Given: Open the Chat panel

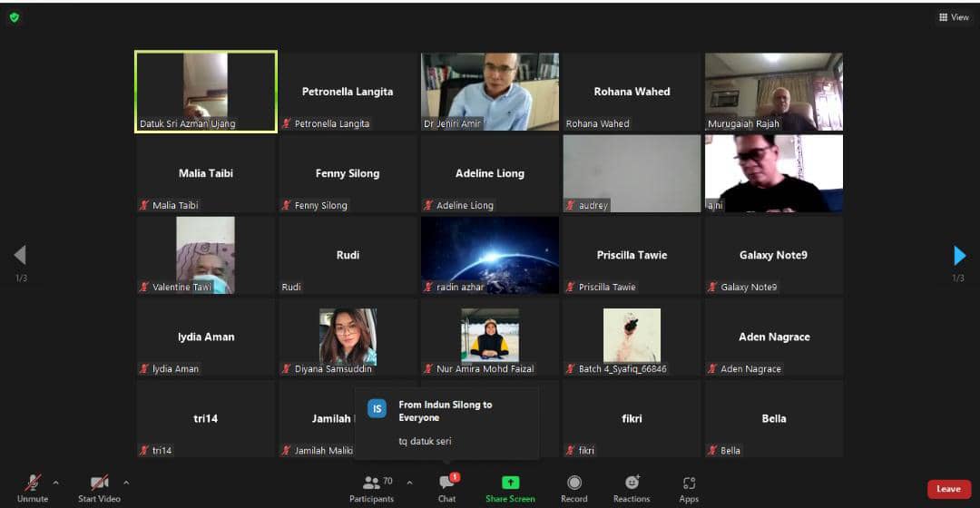Looking at the screenshot, I should [446, 484].
